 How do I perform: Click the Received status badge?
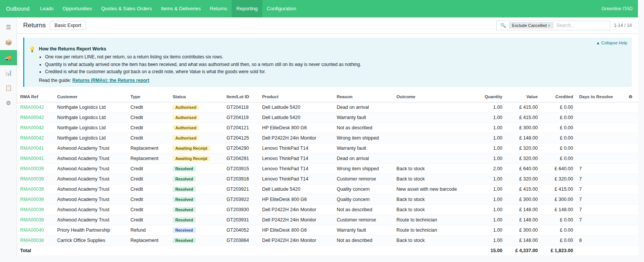pyautogui.click(x=184, y=230)
